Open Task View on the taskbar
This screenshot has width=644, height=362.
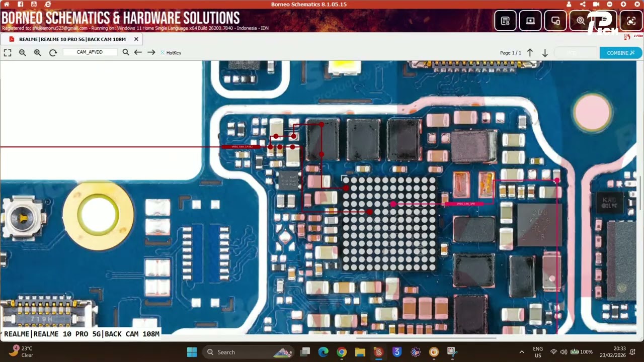pyautogui.click(x=305, y=352)
